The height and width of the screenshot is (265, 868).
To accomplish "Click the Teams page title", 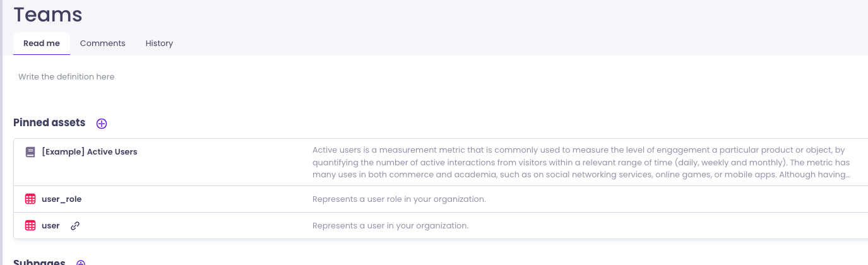I will click(48, 15).
